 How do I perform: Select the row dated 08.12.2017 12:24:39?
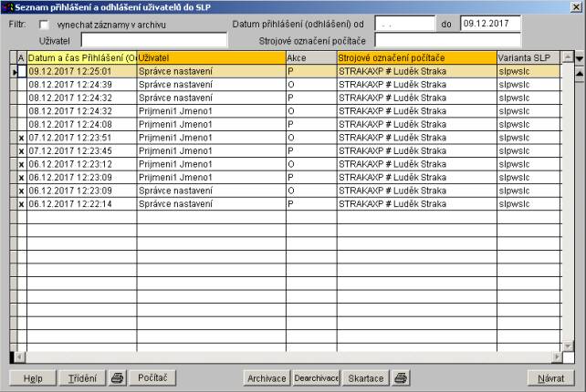coord(81,84)
